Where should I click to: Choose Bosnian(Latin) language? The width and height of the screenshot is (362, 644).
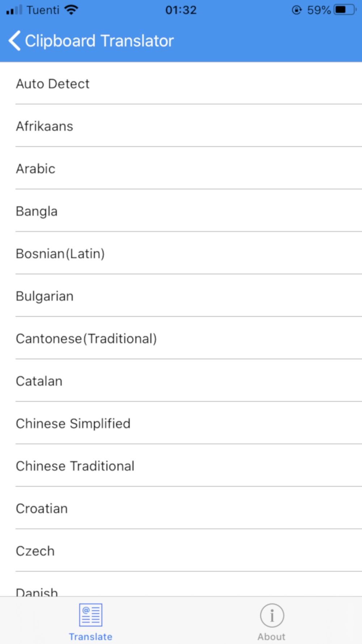click(x=60, y=254)
